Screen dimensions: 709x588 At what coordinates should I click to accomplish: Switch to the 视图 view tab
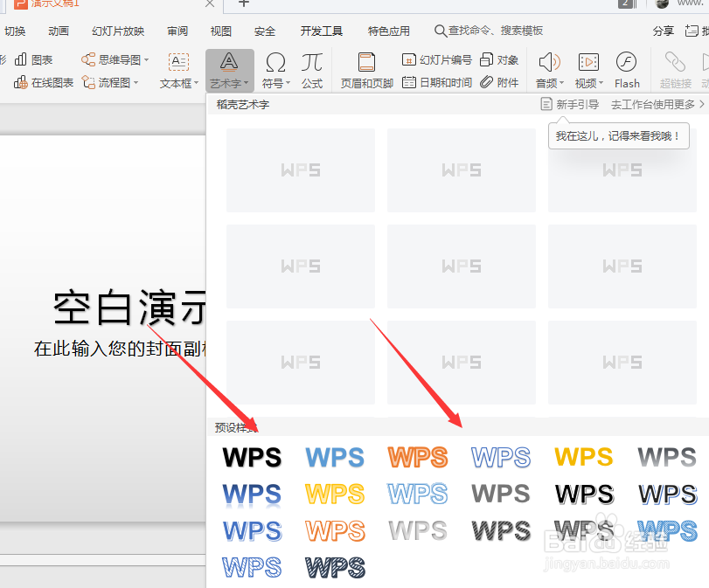(220, 31)
